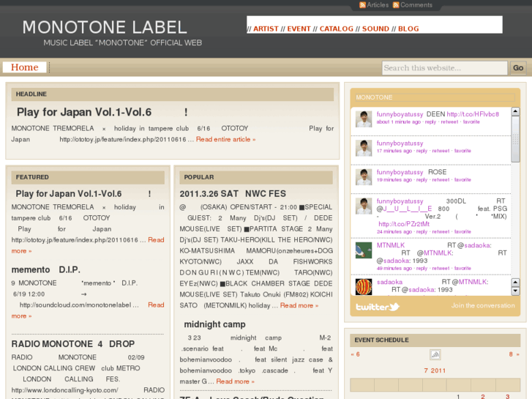Open the headline Read entire article link
Screen dimensions: 532x399
click(x=225, y=139)
